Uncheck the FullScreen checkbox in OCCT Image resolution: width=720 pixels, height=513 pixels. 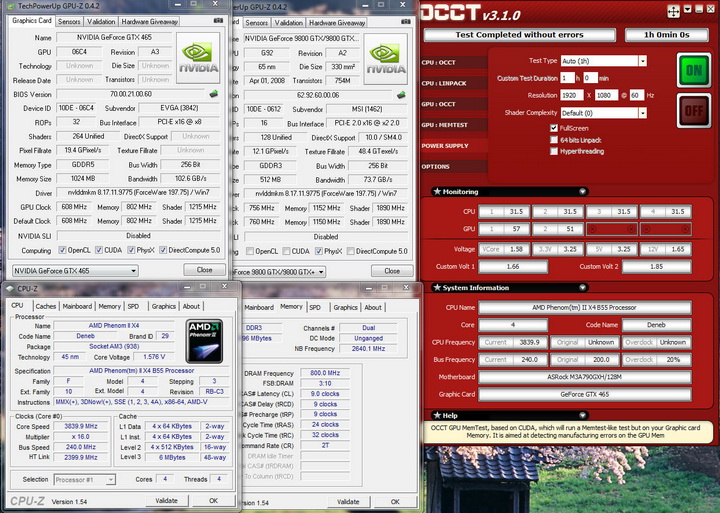tap(554, 128)
